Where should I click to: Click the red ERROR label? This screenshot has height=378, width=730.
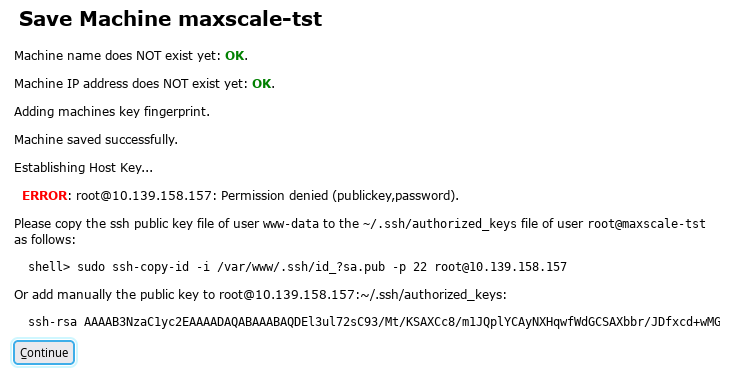45,196
